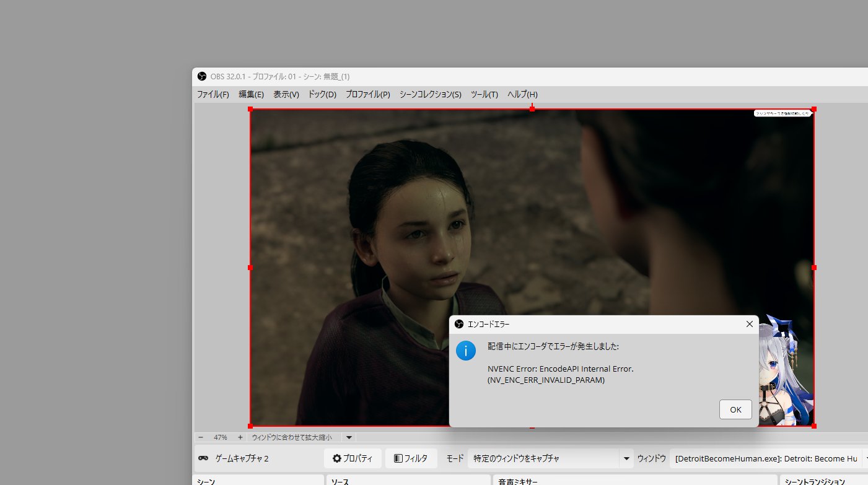Open the フィルタ settings for the source
868x485 pixels.
pyautogui.click(x=411, y=458)
